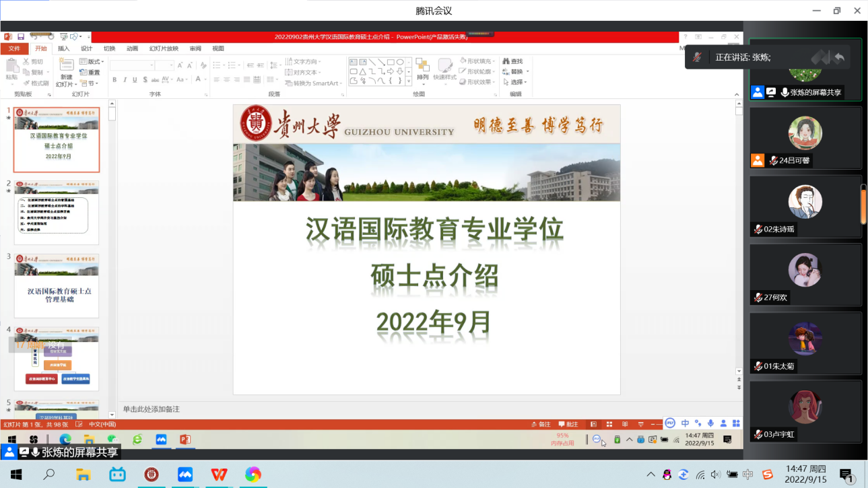Image resolution: width=868 pixels, height=488 pixels.
Task: Open WPS Office from Windows taskbar
Action: [219, 475]
